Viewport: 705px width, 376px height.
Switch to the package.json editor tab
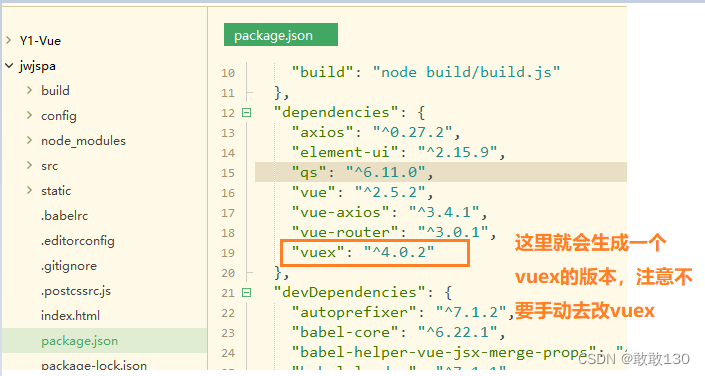(x=281, y=35)
